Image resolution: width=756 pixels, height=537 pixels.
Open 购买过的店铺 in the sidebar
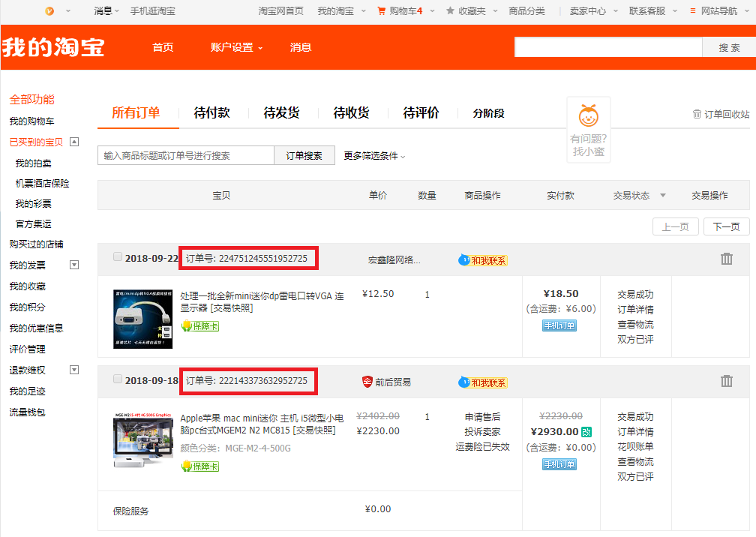36,244
